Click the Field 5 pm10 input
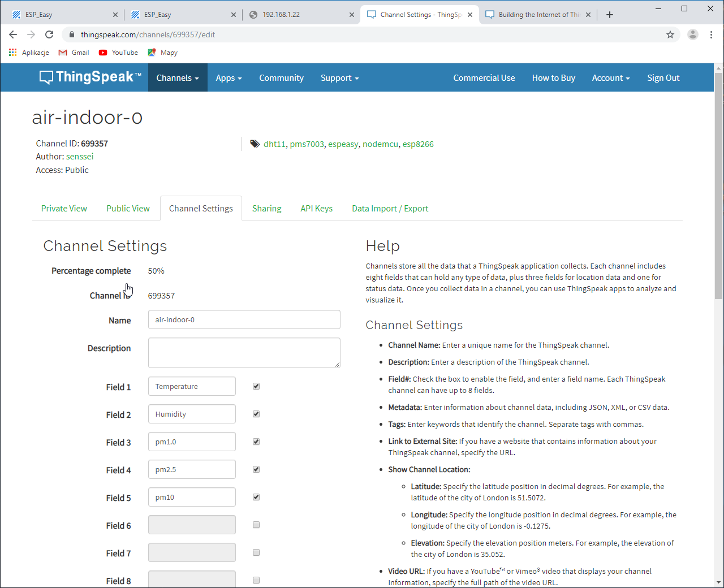Image resolution: width=724 pixels, height=588 pixels. (x=192, y=497)
